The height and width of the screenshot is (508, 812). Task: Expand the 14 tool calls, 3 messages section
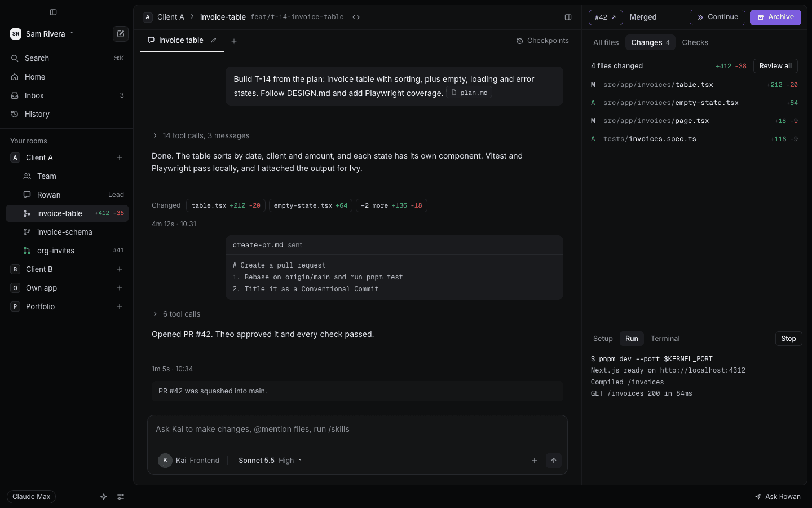(201, 135)
